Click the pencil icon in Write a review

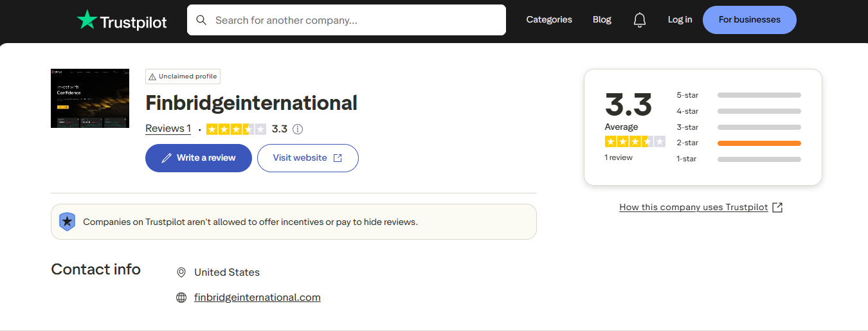167,158
